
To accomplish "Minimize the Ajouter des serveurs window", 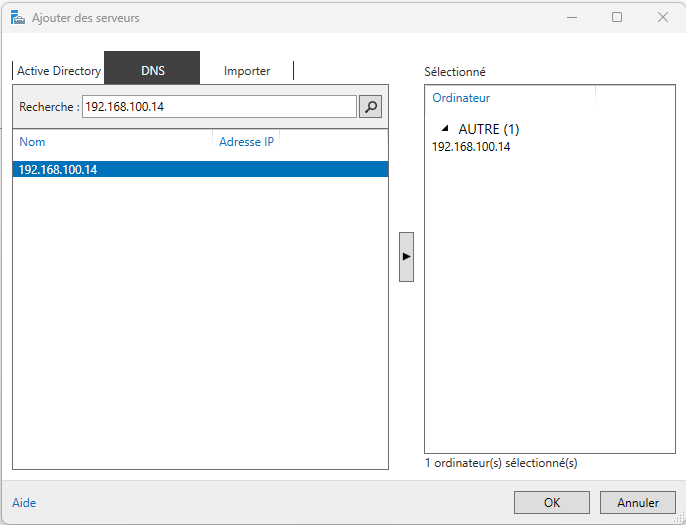I will 572,17.
